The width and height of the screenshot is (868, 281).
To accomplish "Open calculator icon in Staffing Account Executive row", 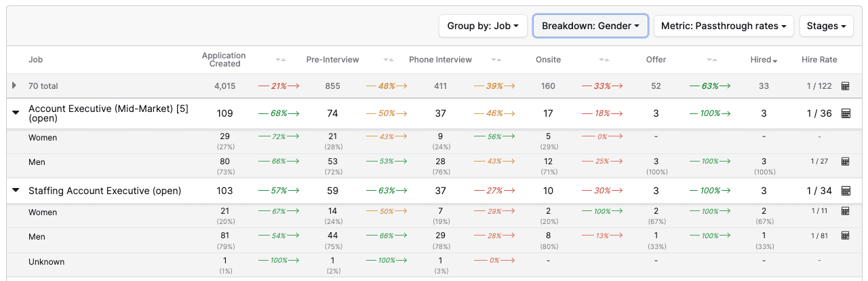I will (x=845, y=191).
